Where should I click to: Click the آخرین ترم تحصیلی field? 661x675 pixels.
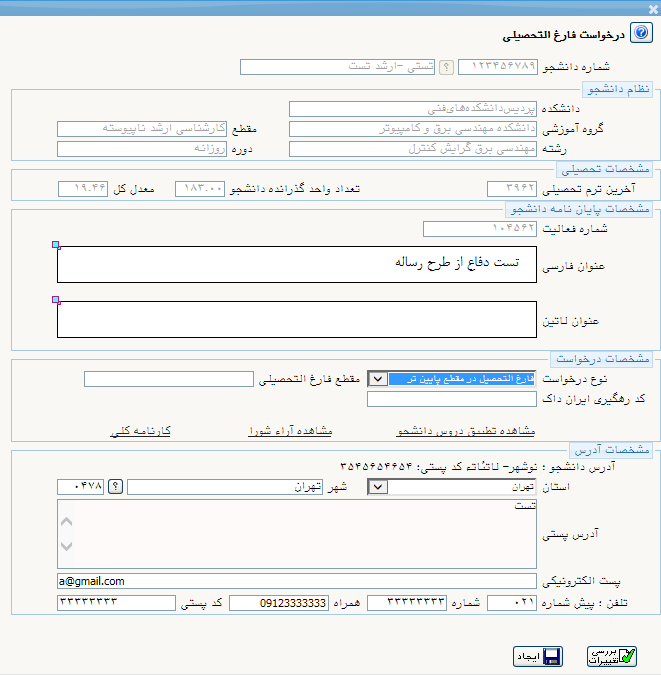click(512, 189)
